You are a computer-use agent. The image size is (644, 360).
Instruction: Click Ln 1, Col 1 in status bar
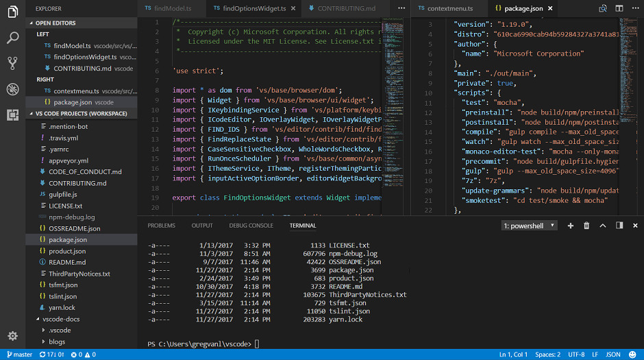point(513,355)
